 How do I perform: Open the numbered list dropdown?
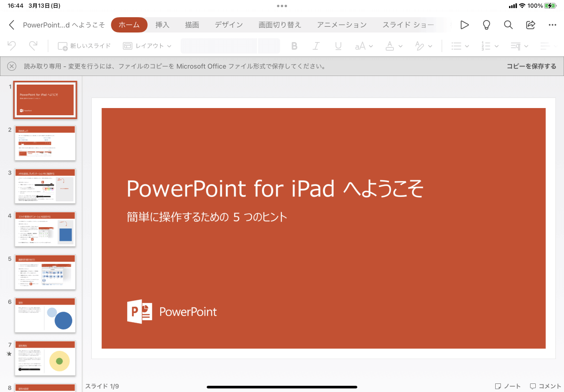point(490,46)
